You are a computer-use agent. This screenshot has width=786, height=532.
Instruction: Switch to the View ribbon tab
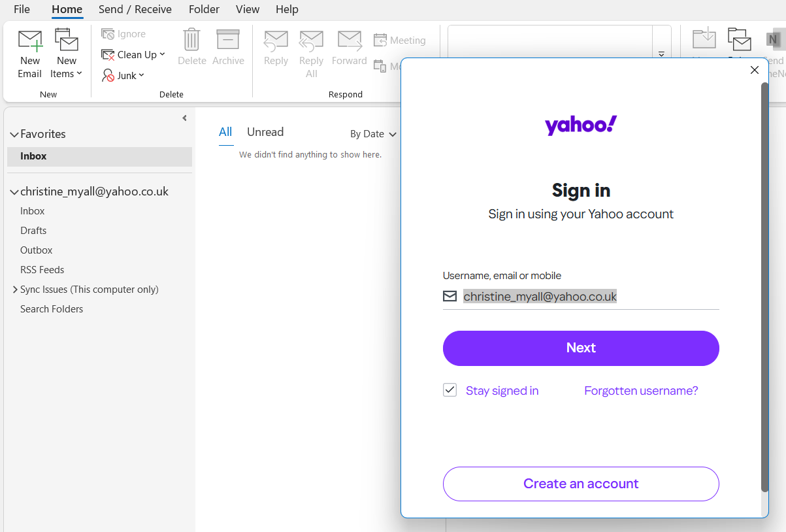[247, 9]
